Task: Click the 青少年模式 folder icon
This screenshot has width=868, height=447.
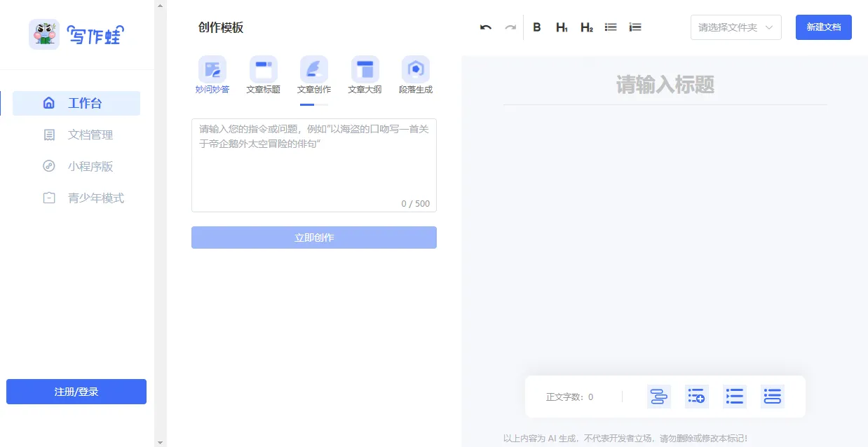Action: pos(49,198)
